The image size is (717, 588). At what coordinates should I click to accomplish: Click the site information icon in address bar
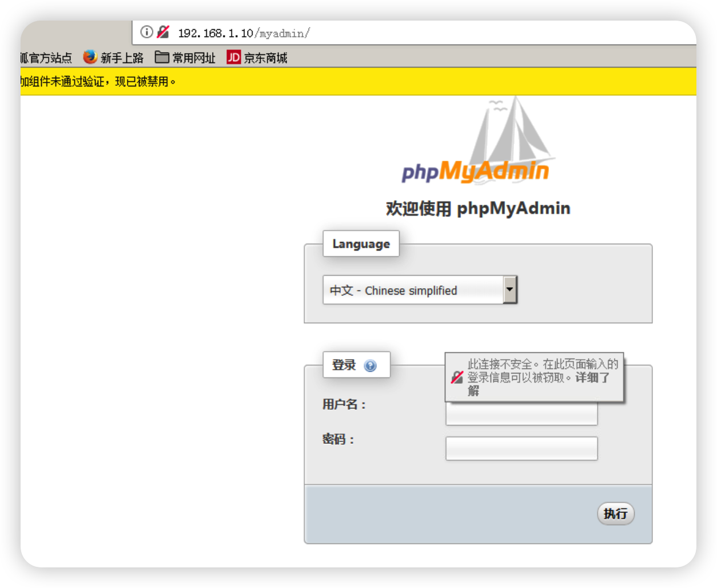tap(147, 32)
